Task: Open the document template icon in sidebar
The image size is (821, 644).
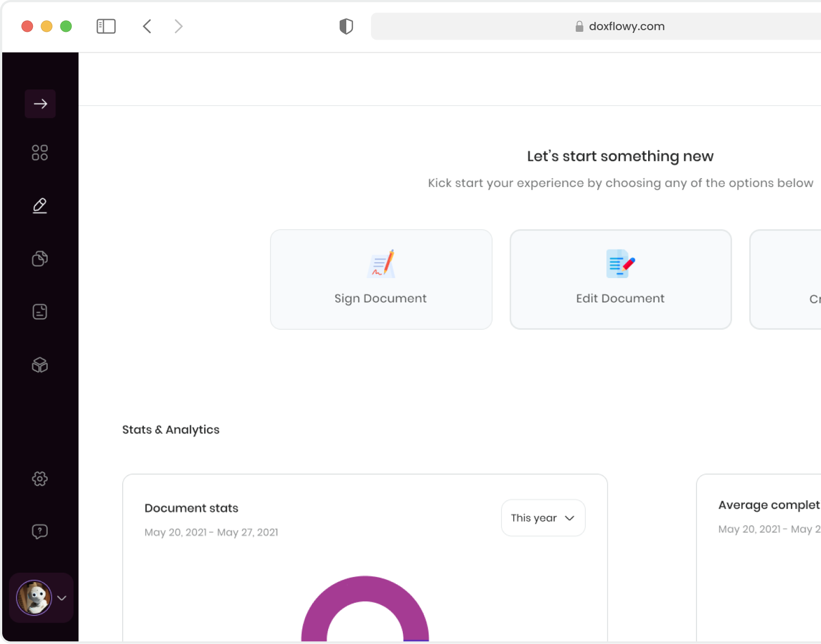Action: click(x=40, y=312)
